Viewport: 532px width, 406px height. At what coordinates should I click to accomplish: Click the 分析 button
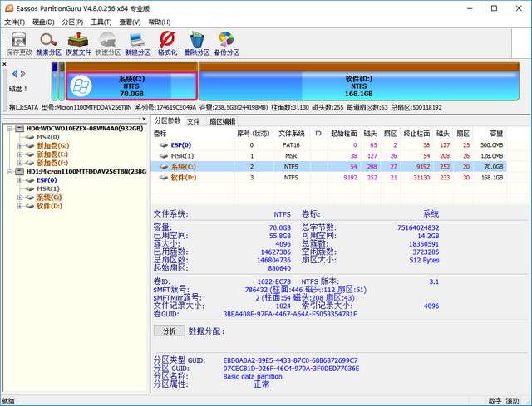pos(170,330)
